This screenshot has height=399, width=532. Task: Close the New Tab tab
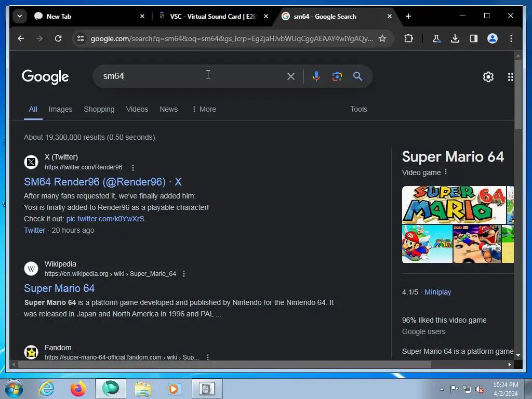click(142, 16)
